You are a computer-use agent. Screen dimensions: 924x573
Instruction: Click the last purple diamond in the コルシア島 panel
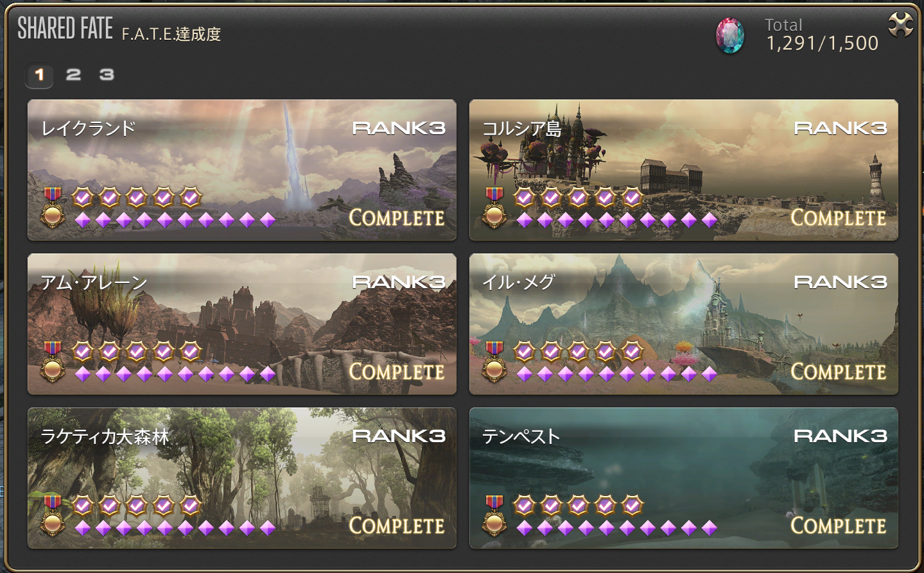click(710, 220)
